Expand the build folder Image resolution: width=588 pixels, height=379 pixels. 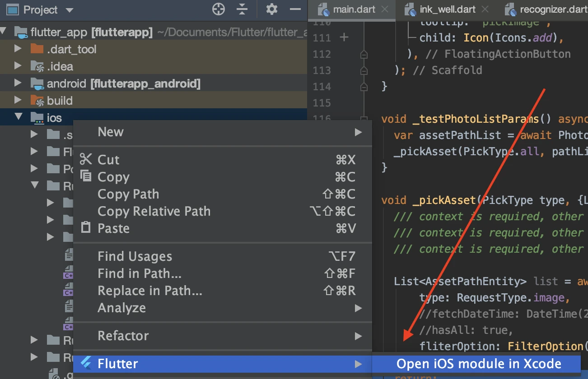pyautogui.click(x=18, y=100)
